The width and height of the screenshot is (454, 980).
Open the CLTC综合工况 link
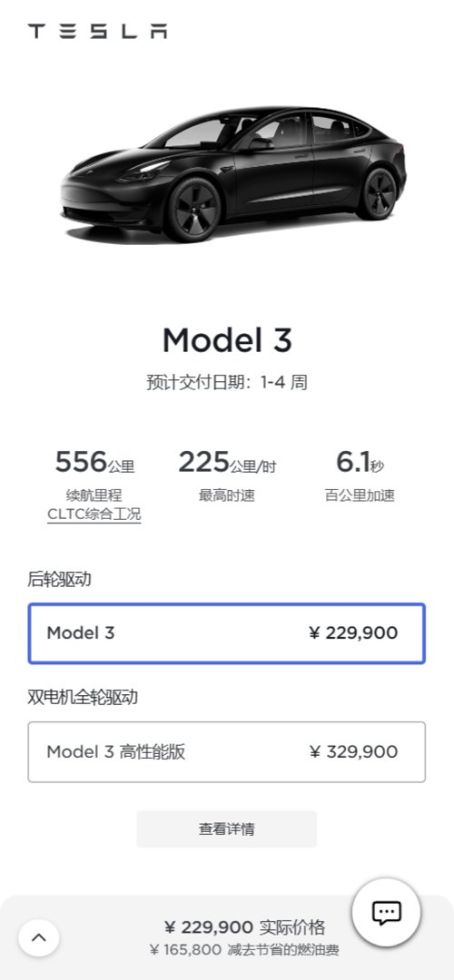pyautogui.click(x=94, y=515)
